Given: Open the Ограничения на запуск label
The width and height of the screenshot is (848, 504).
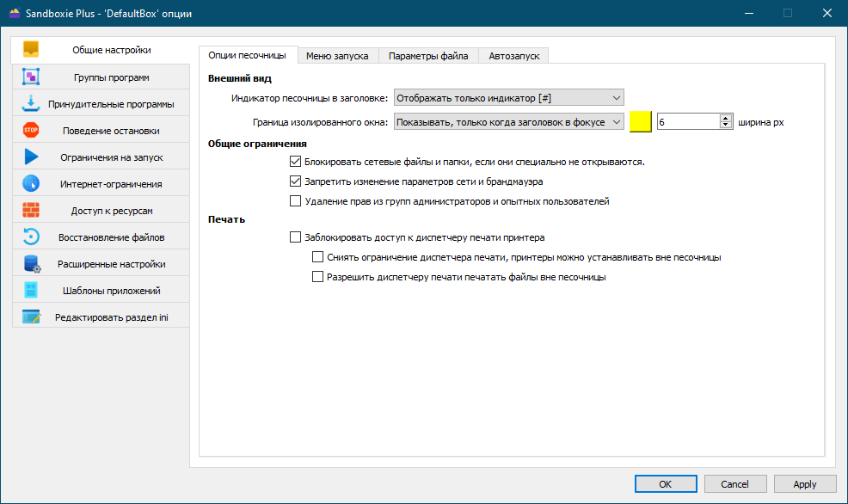Looking at the screenshot, I should click(x=112, y=157).
